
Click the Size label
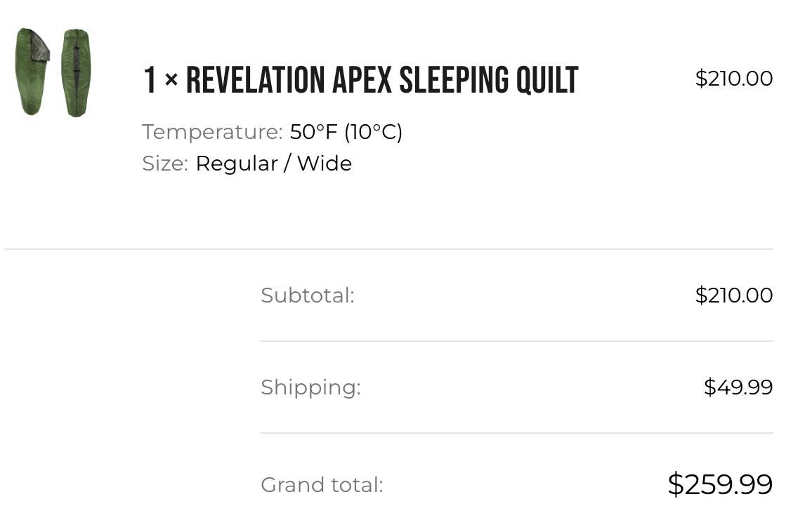pyautogui.click(x=165, y=164)
